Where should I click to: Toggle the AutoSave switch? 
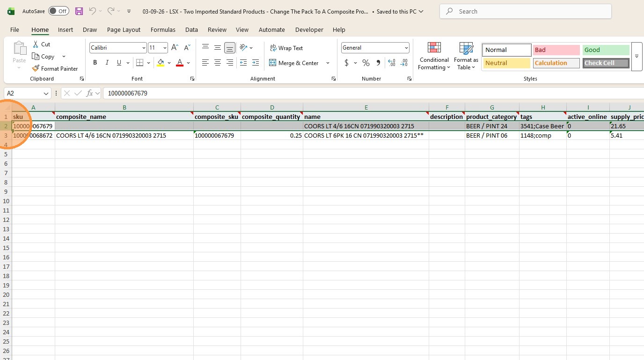point(59,11)
